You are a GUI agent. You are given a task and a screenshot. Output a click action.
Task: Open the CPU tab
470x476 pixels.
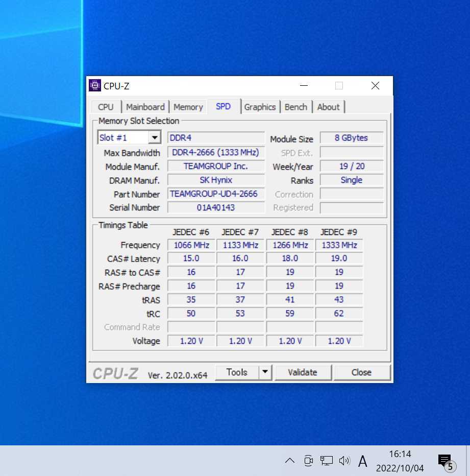[106, 107]
